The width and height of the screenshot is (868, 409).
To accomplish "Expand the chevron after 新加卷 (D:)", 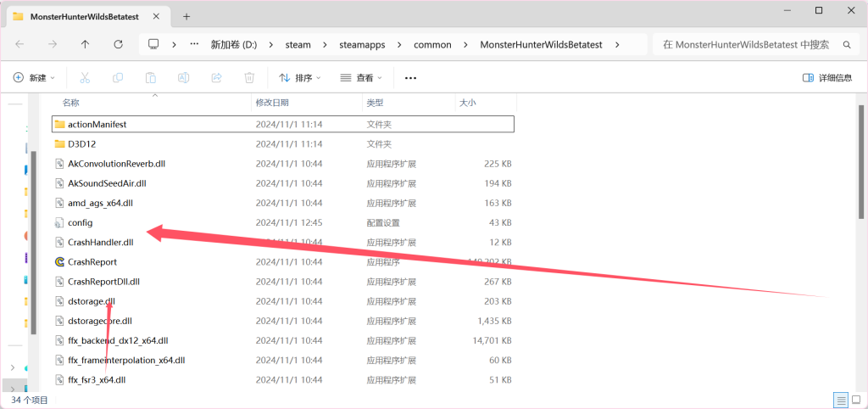I will click(270, 45).
